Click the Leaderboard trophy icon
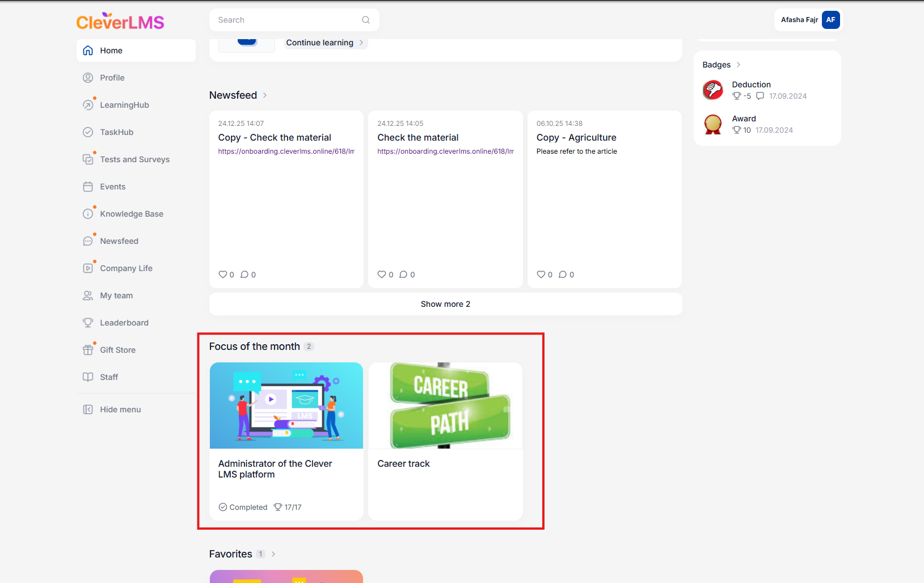The width and height of the screenshot is (924, 583). [88, 323]
